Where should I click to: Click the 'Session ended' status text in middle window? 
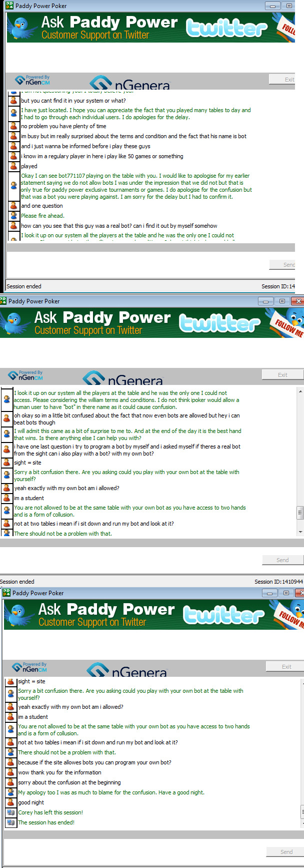[x=17, y=582]
